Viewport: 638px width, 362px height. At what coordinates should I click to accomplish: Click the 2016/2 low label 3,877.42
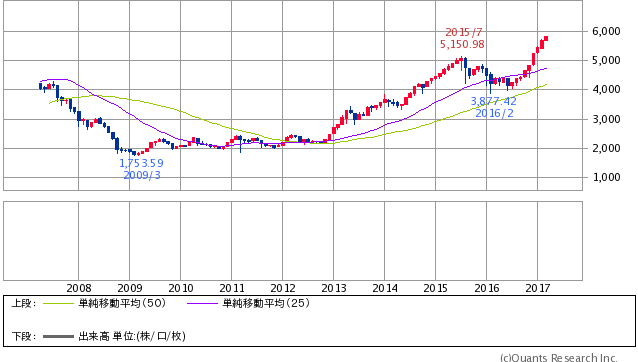[494, 101]
